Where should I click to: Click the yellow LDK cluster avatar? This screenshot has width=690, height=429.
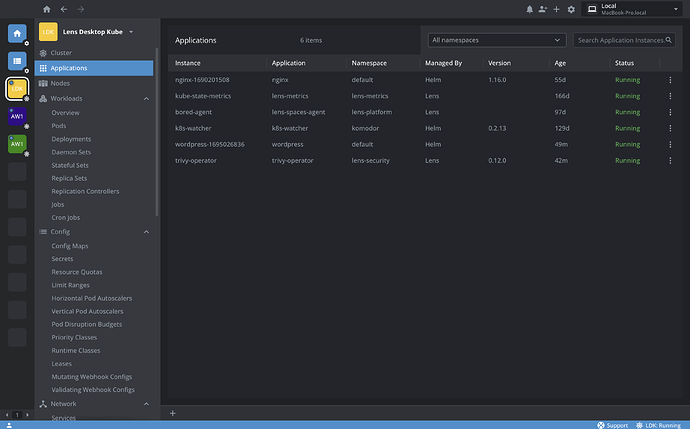48,32
